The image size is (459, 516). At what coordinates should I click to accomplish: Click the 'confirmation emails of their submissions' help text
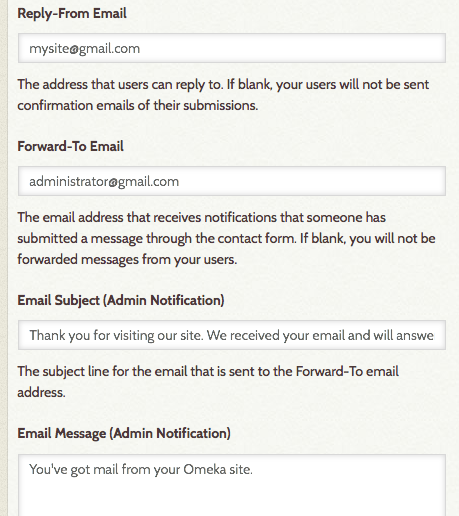pyautogui.click(x=138, y=105)
